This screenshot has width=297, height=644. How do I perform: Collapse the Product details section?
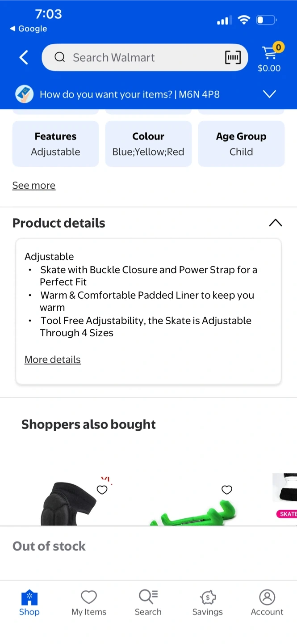tap(275, 223)
